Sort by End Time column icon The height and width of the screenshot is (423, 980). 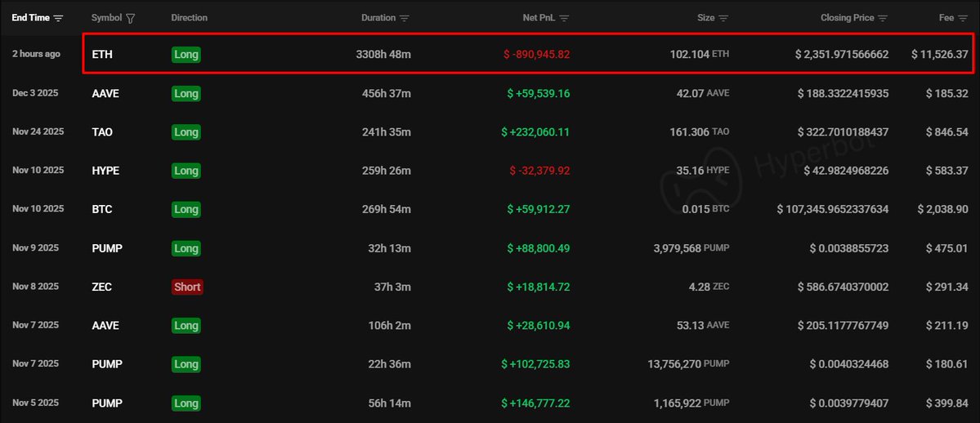click(x=58, y=18)
